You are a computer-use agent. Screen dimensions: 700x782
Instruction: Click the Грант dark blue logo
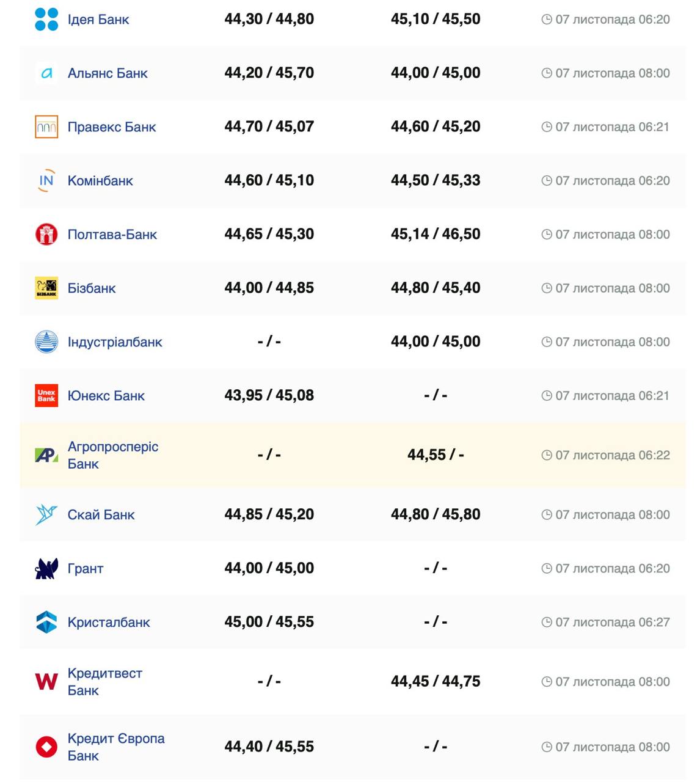(x=46, y=569)
